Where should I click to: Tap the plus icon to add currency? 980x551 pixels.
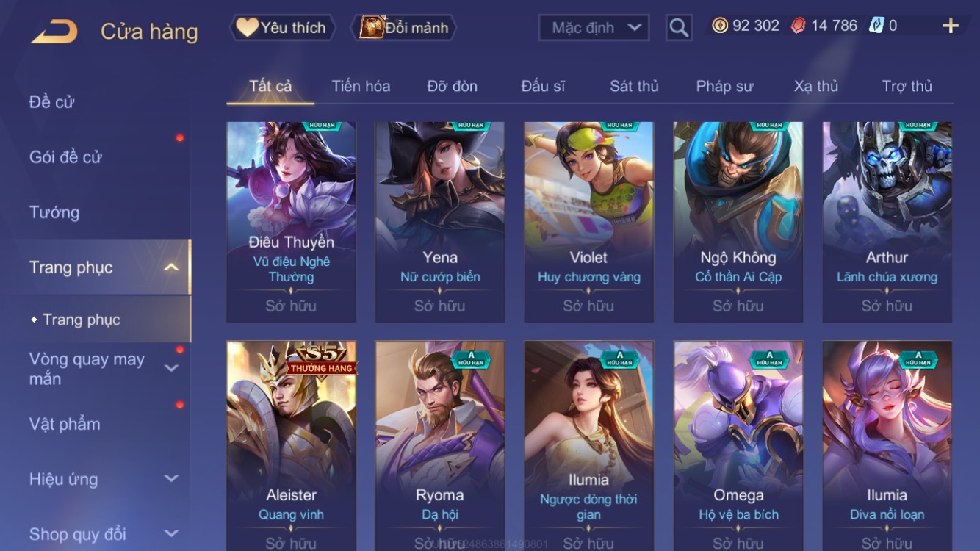coord(951,26)
